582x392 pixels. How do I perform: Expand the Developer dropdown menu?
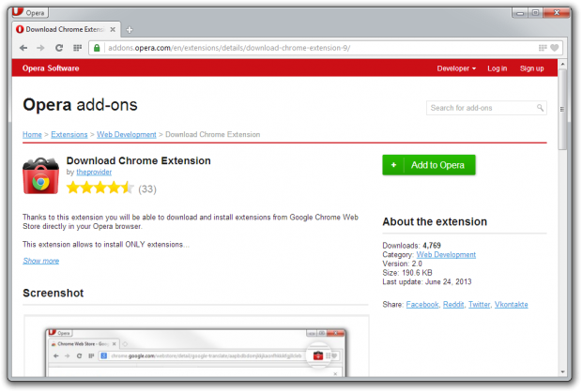456,68
